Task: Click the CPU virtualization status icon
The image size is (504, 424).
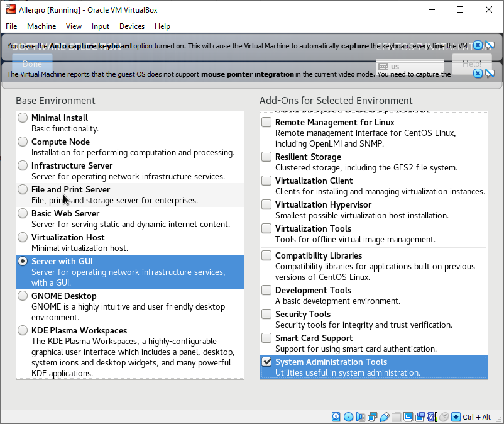Action: (x=432, y=417)
